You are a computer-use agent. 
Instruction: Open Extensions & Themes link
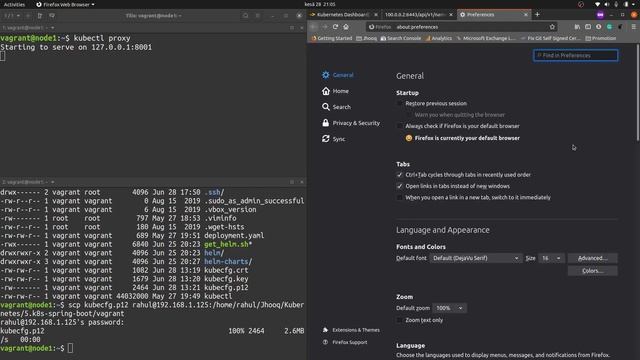tap(351, 330)
